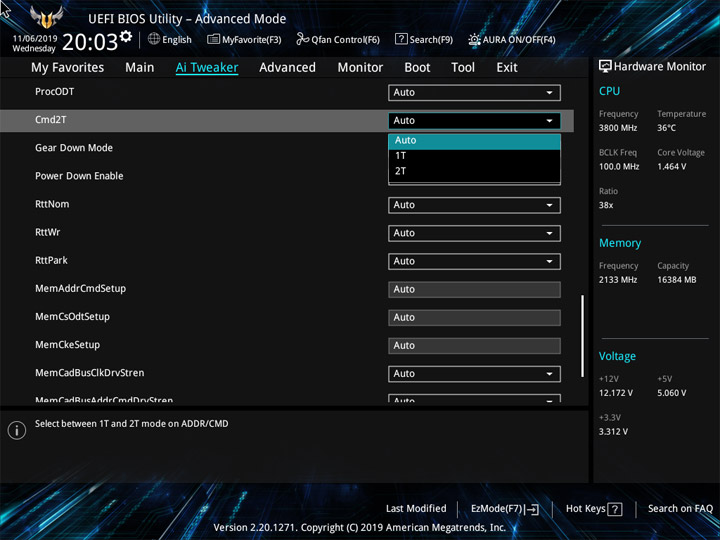Click the RttPark setting label
The height and width of the screenshot is (540, 720).
coord(51,260)
